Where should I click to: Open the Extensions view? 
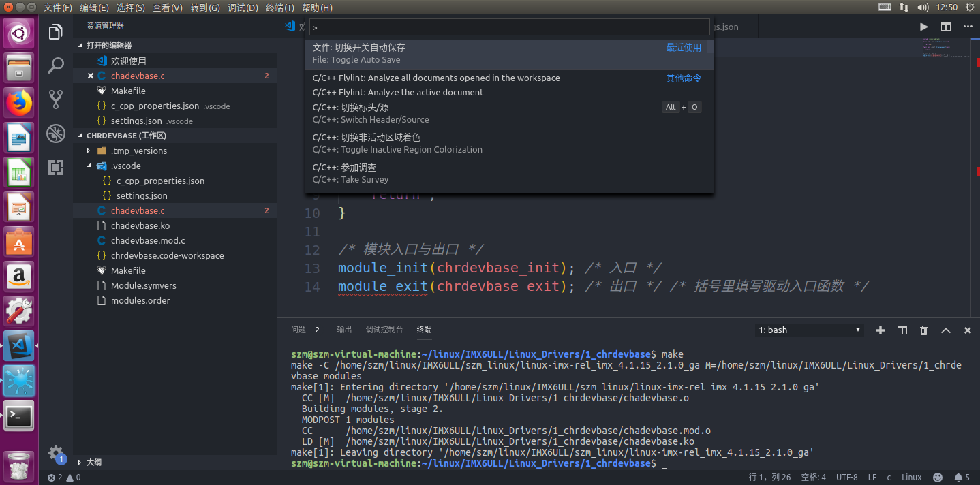coord(56,168)
